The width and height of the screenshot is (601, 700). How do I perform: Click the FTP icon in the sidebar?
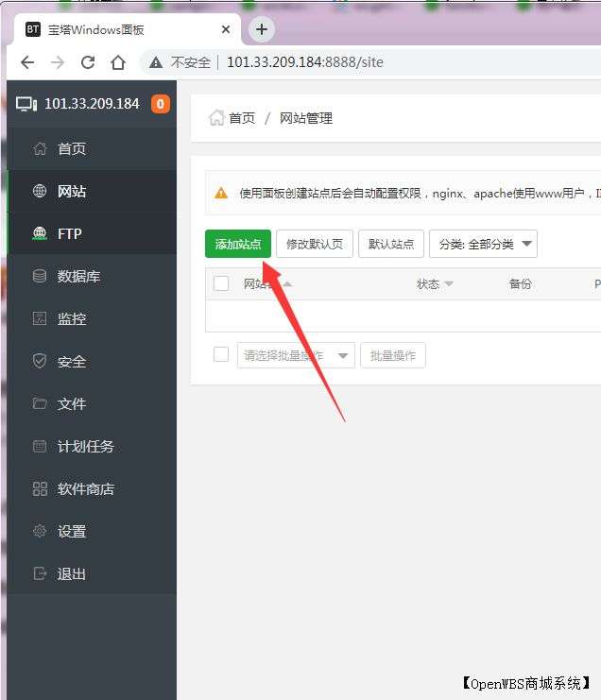click(x=40, y=234)
